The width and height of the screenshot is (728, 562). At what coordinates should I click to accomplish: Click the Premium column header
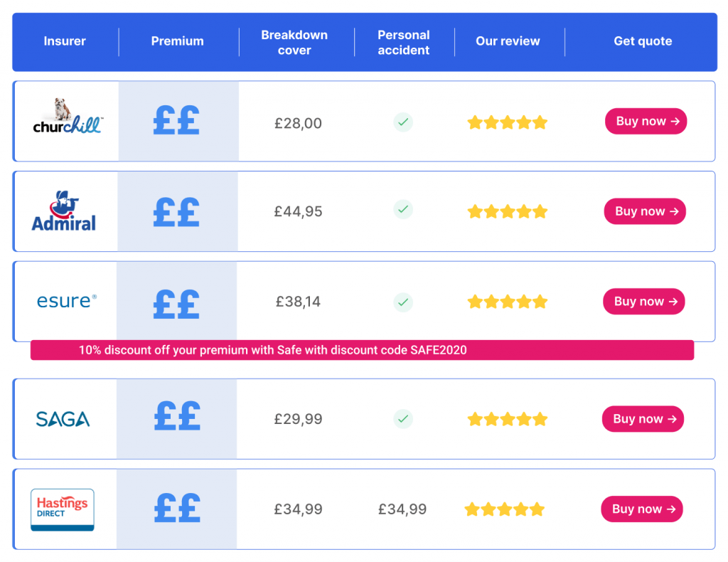click(177, 41)
